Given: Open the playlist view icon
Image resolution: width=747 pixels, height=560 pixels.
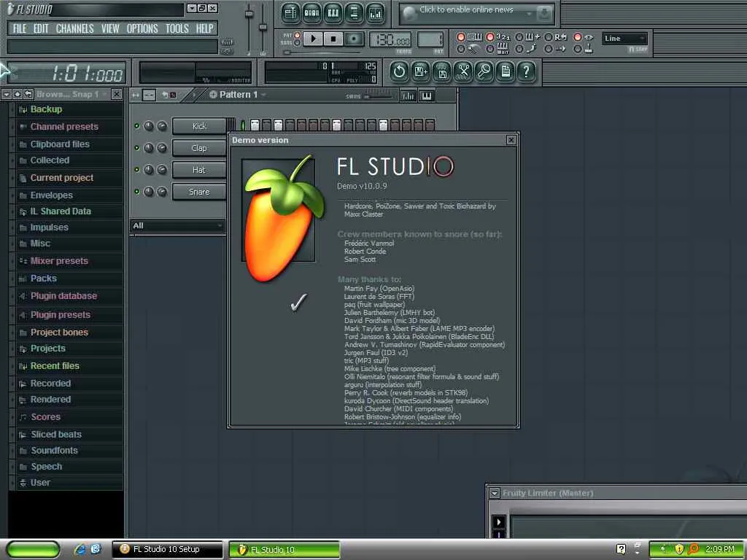Looking at the screenshot, I should tap(290, 13).
